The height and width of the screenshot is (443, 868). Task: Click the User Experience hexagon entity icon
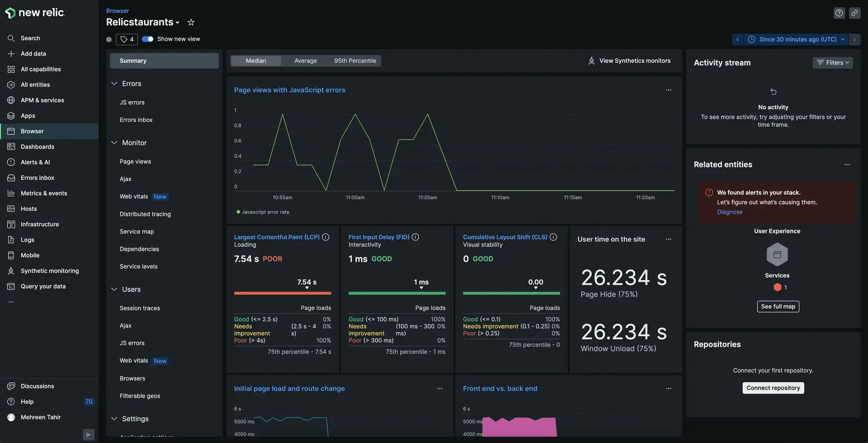click(x=777, y=255)
